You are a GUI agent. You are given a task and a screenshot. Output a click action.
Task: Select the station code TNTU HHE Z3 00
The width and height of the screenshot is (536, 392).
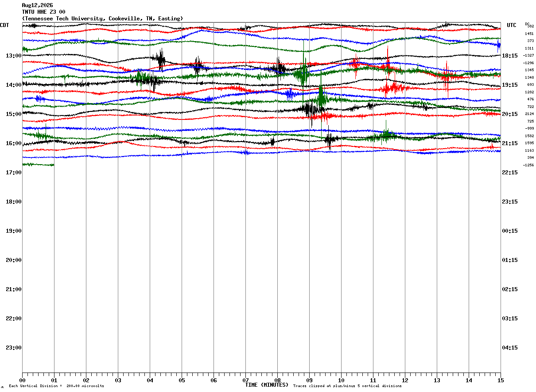43,12
